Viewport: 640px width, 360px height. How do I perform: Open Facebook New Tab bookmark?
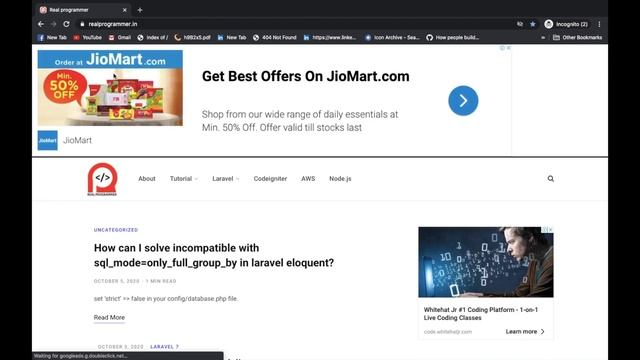pyautogui.click(x=52, y=37)
